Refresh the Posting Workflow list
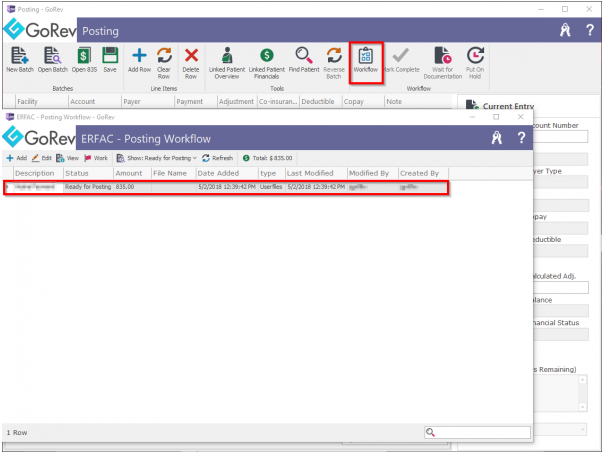Image resolution: width=604 pixels, height=453 pixels. (217, 158)
